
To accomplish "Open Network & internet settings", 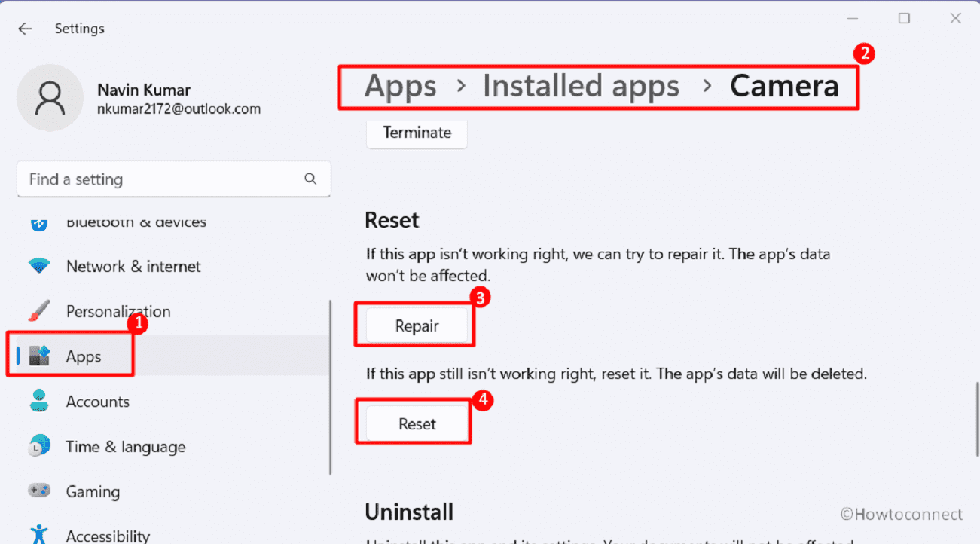I will pyautogui.click(x=172, y=267).
